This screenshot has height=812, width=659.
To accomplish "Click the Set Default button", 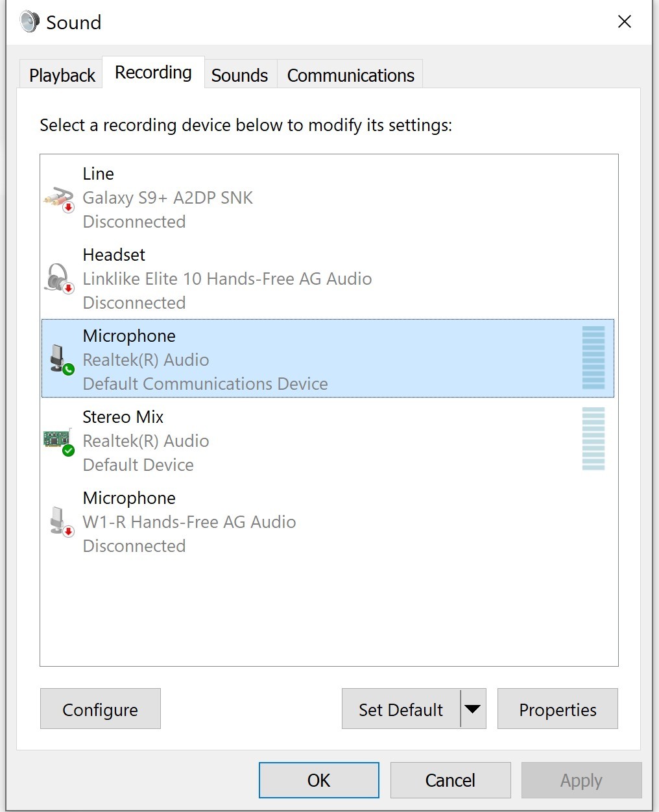I will pyautogui.click(x=401, y=709).
